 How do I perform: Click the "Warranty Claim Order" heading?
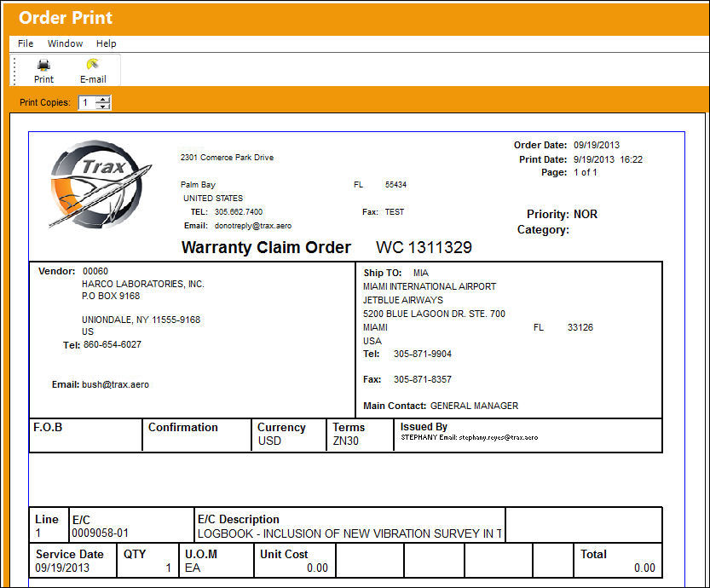266,248
